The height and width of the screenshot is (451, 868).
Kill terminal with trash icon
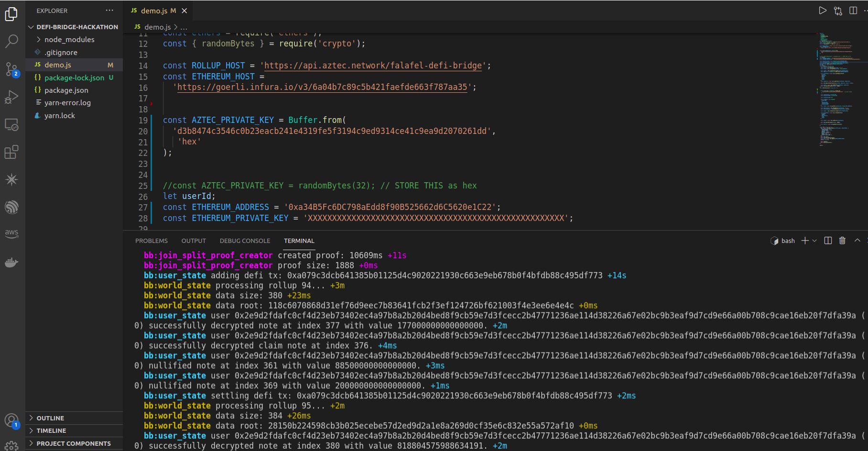pos(843,241)
